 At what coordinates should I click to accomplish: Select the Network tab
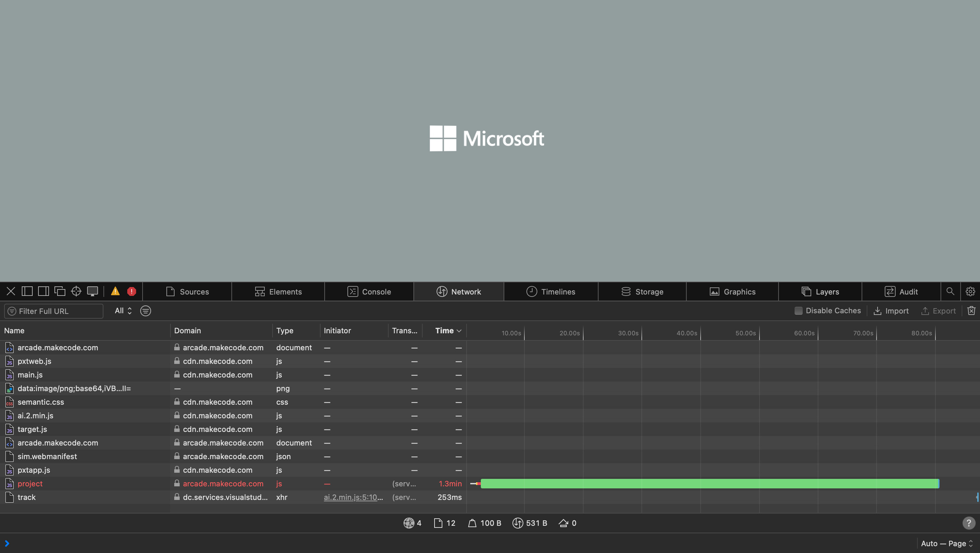coord(459,292)
